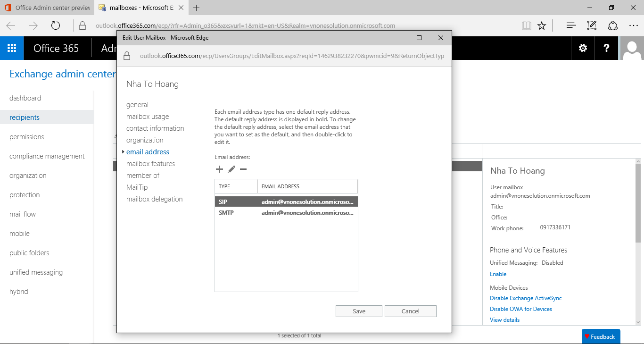This screenshot has width=644, height=344.
Task: Click the browser refresh icon
Action: (56, 25)
